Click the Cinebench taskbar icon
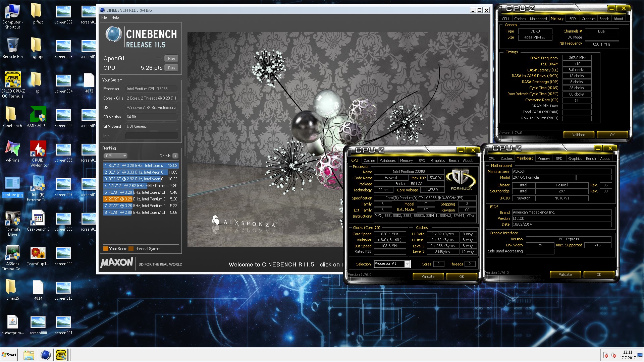The width and height of the screenshot is (644, 362). tap(45, 355)
